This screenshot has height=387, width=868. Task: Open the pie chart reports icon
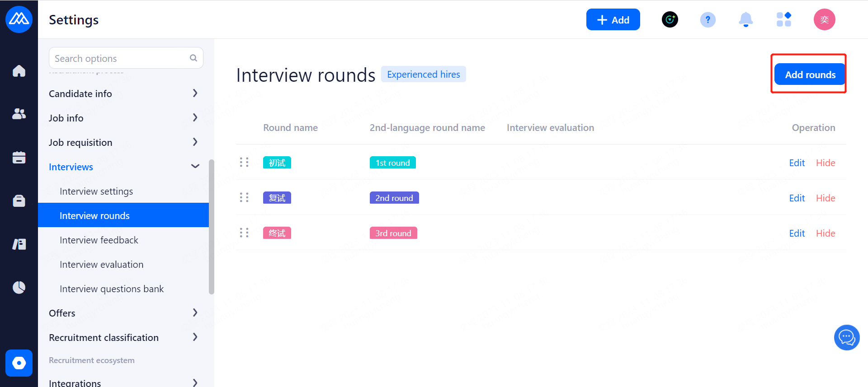[19, 287]
